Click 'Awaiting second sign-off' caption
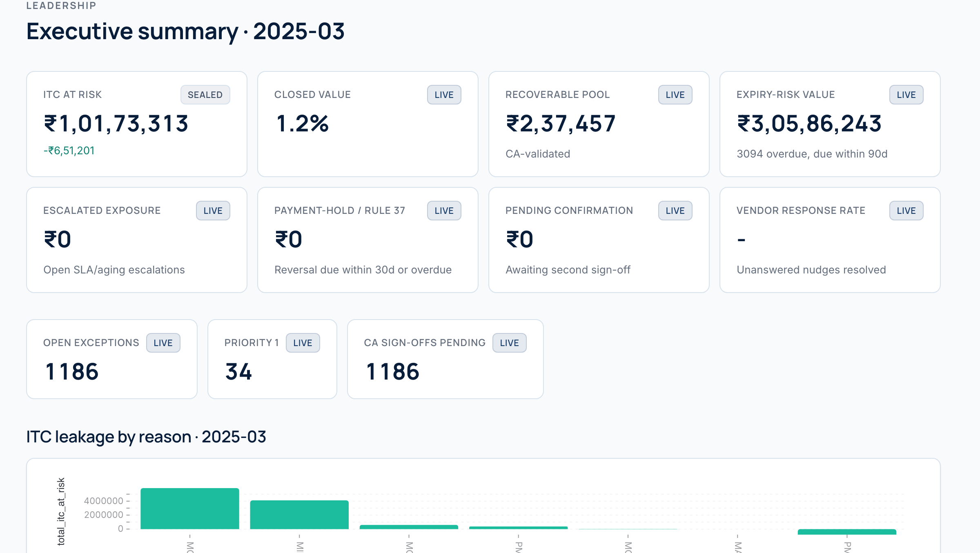980x553 pixels. click(568, 270)
